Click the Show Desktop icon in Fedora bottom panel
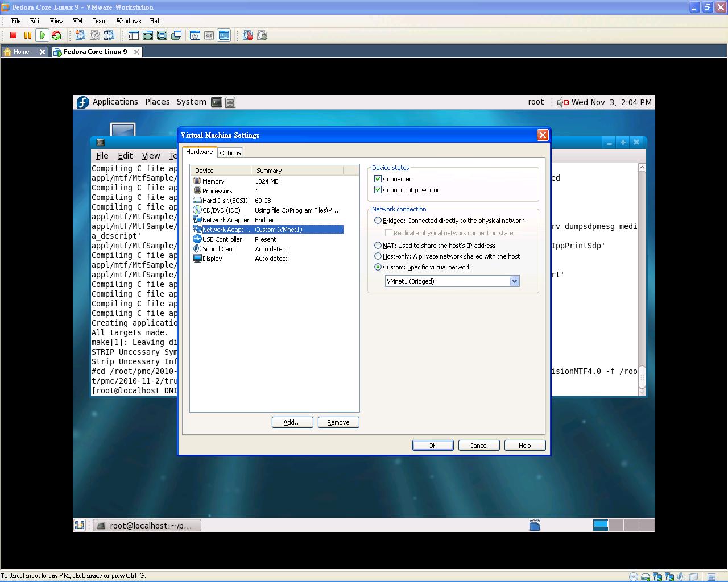The width and height of the screenshot is (728, 582). point(80,525)
